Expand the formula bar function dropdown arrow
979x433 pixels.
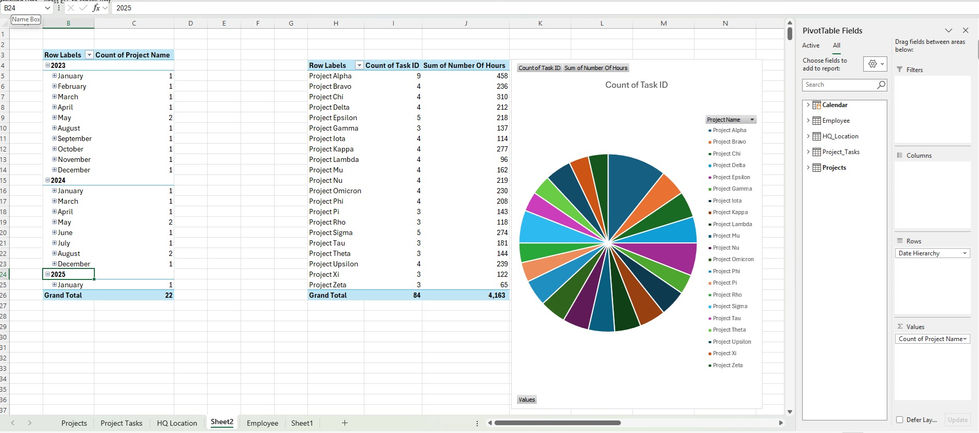pyautogui.click(x=105, y=9)
